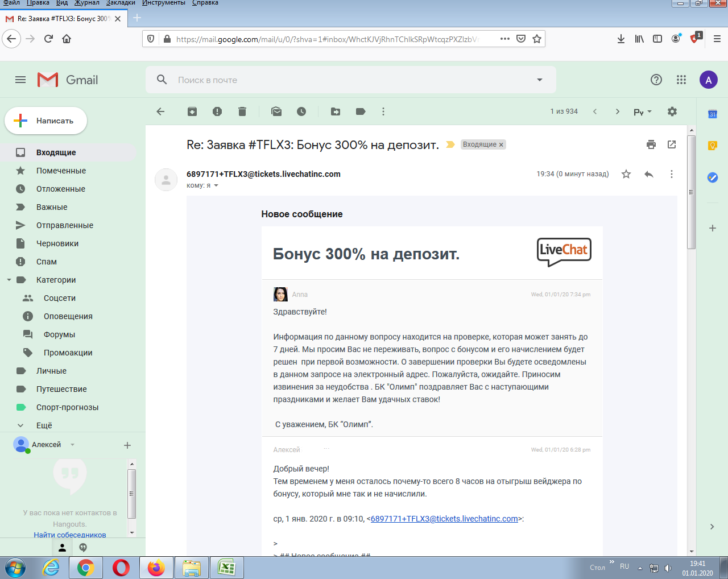Screen dimensions: 728x579
Task: Open the Правка menu
Action: coord(38,3)
